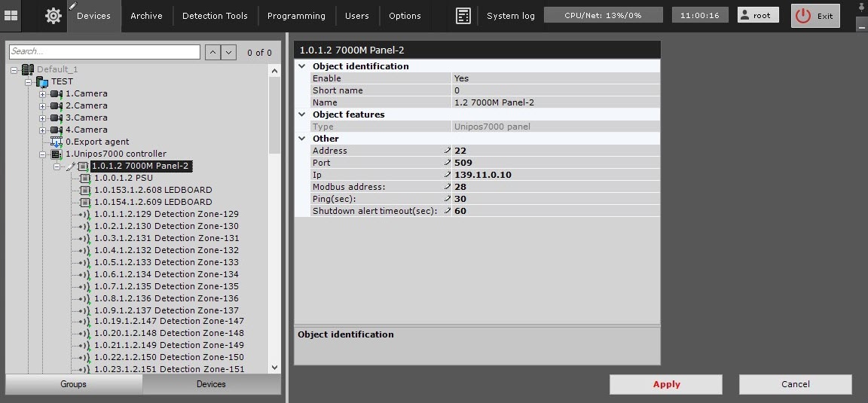Expand the 2.Camera tree node
The width and height of the screenshot is (868, 403).
click(x=43, y=106)
